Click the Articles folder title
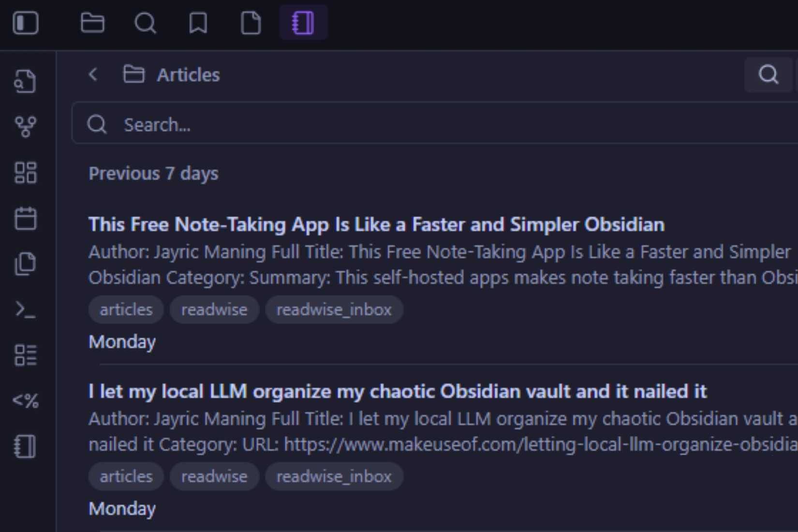Viewport: 798px width, 532px height. [x=188, y=75]
